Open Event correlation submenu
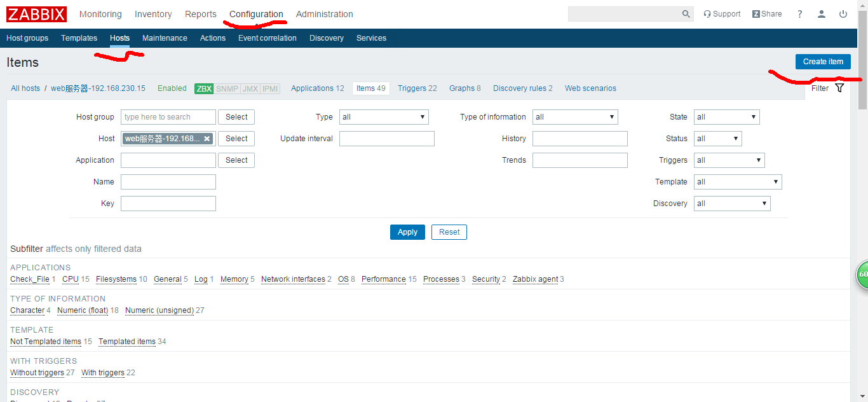 coord(268,38)
